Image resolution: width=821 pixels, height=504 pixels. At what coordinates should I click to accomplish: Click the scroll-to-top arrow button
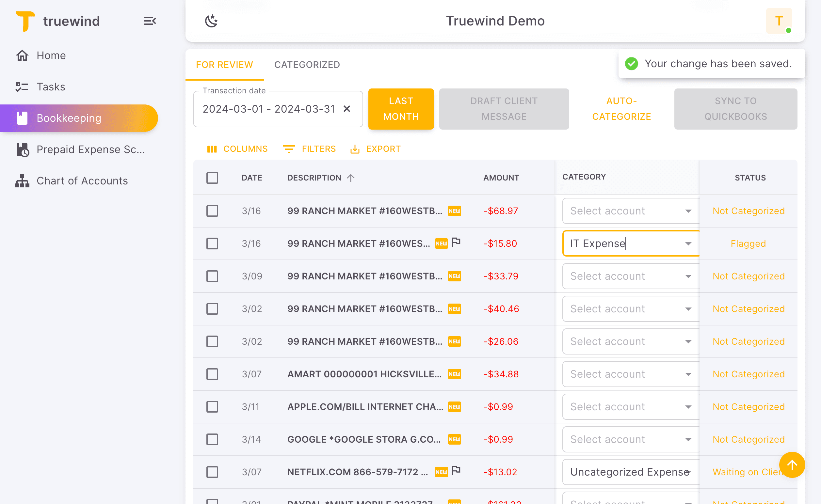793,465
